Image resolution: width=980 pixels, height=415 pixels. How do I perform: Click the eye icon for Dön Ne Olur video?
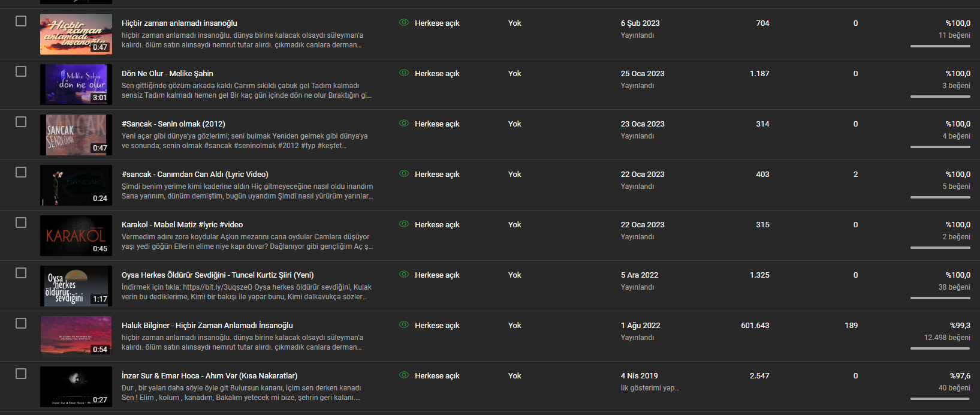pyautogui.click(x=404, y=73)
